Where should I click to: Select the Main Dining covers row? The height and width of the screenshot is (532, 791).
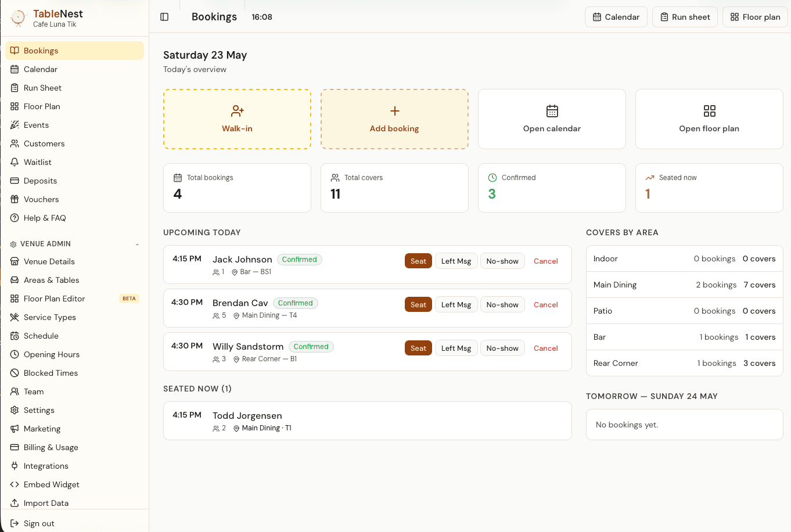(x=684, y=285)
